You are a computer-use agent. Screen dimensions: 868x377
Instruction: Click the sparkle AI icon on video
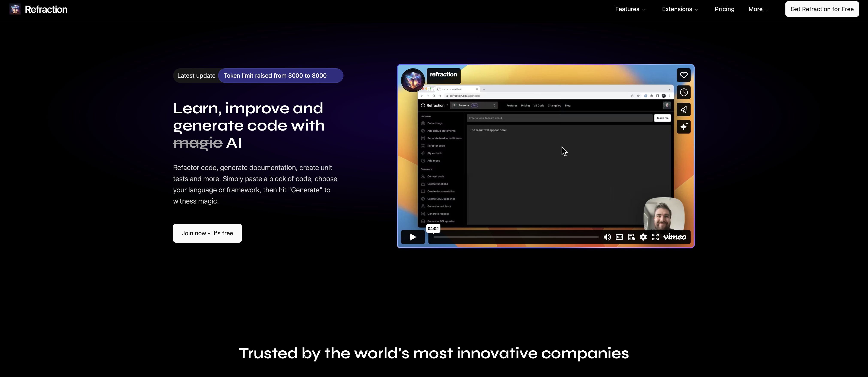point(683,127)
